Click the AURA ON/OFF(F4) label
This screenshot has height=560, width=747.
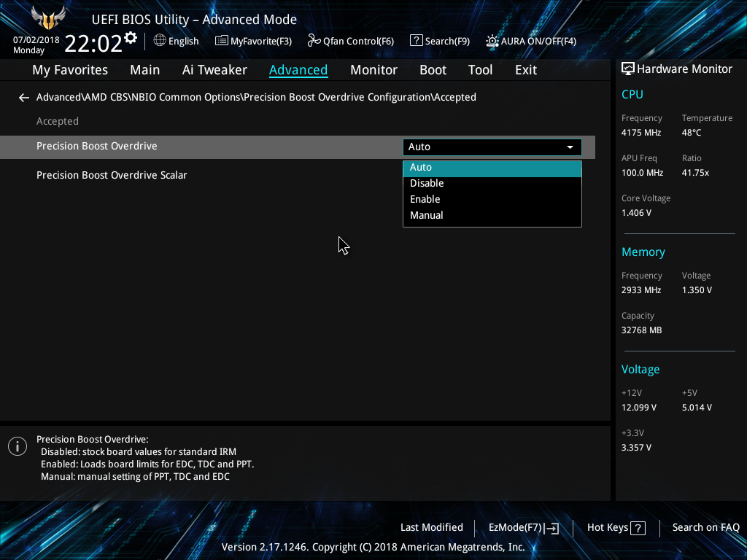538,42
